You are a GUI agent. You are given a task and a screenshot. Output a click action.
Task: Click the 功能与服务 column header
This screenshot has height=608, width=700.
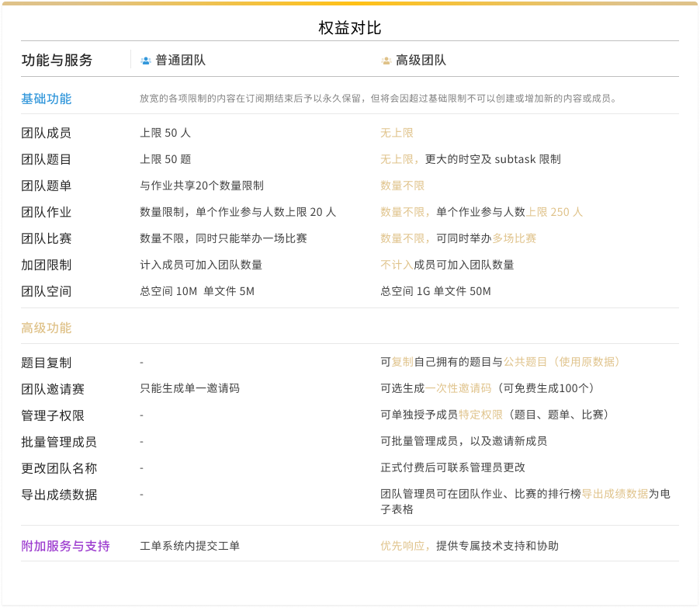(57, 61)
